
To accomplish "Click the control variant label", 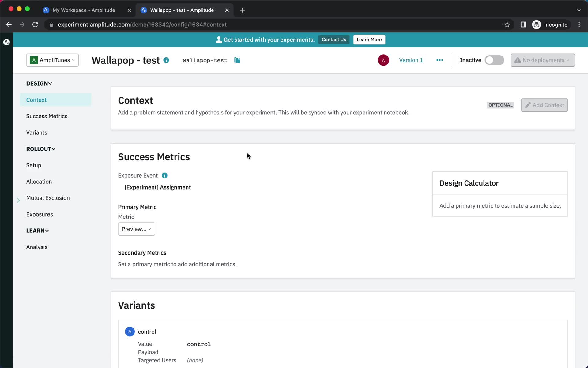I will click(146, 332).
